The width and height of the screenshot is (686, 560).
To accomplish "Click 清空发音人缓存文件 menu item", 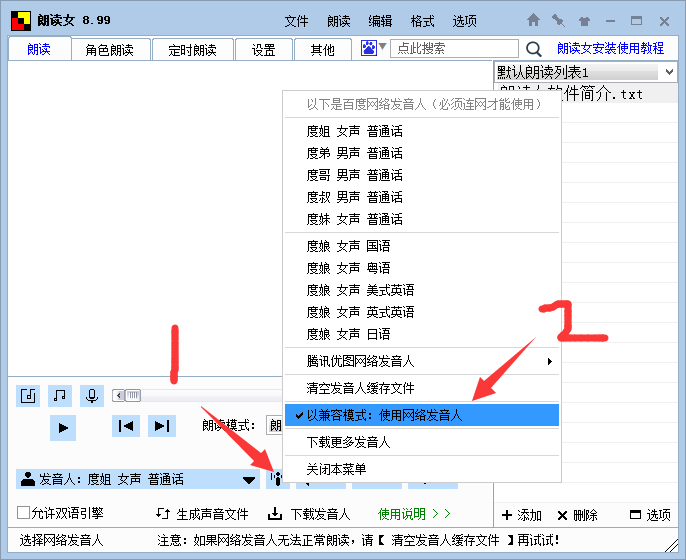I will pos(422,388).
